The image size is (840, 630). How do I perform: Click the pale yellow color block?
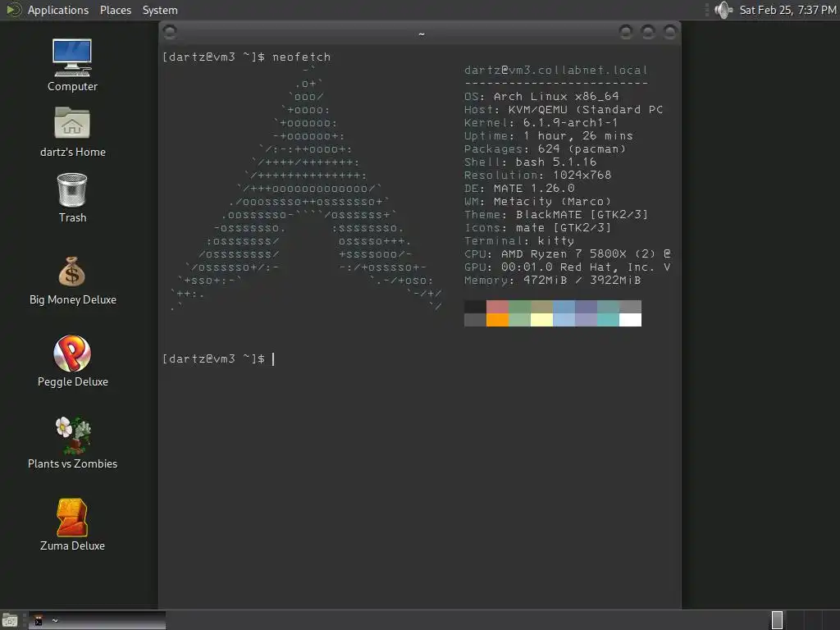541,320
